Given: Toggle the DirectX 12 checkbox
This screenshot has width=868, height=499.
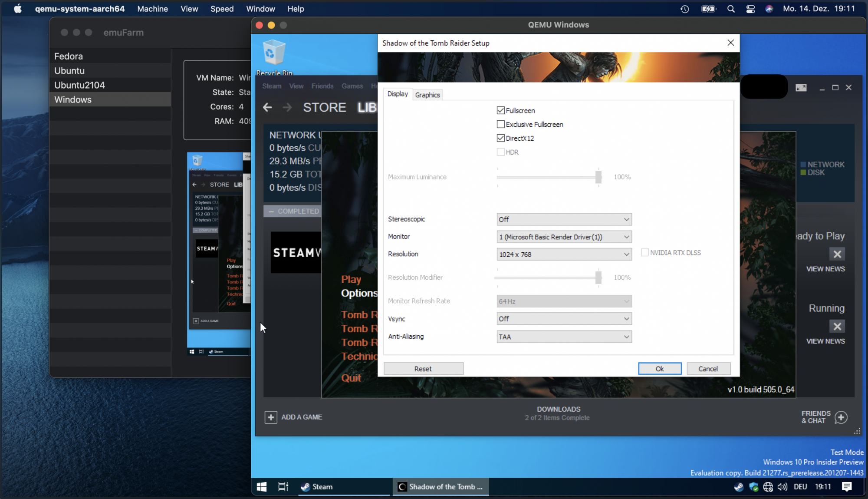Looking at the screenshot, I should pyautogui.click(x=501, y=138).
